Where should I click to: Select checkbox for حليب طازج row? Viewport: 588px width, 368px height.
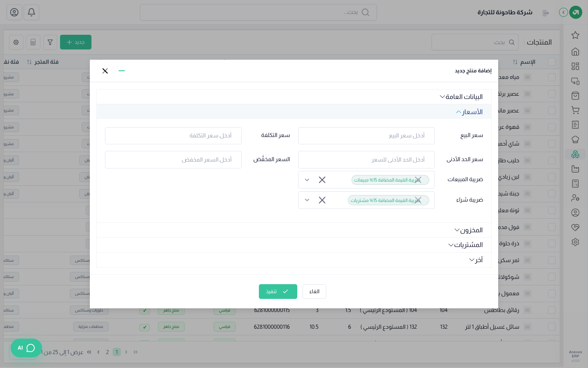click(x=552, y=160)
